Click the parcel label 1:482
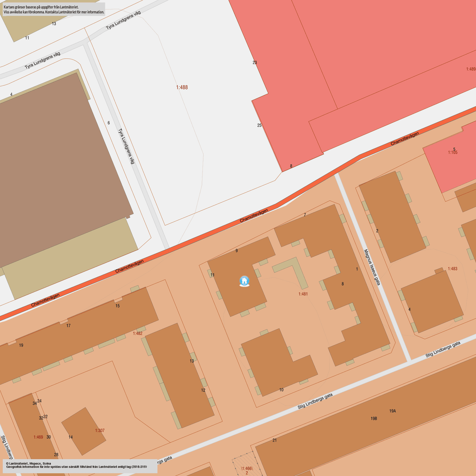The image size is (476, 476). pos(138,333)
